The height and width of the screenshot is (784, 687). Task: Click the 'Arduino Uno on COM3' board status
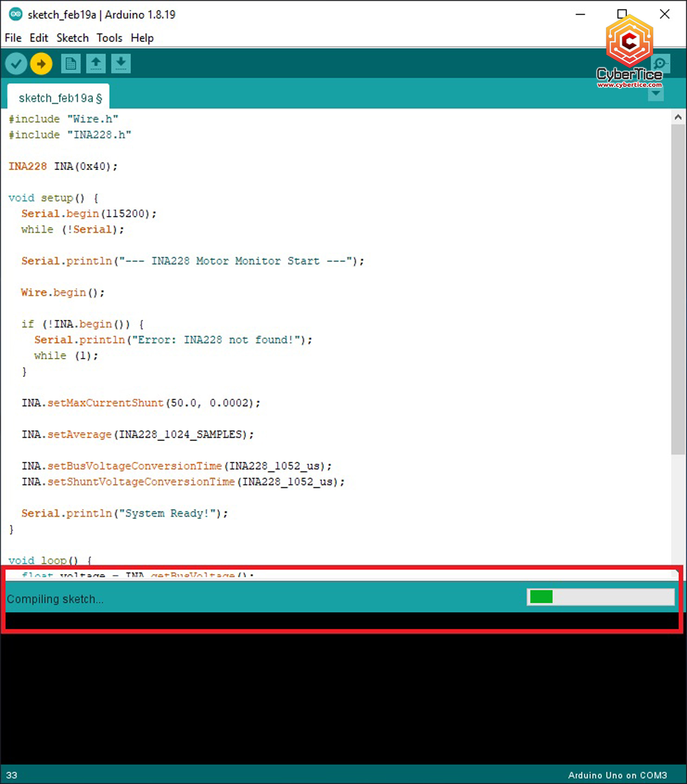click(617, 775)
